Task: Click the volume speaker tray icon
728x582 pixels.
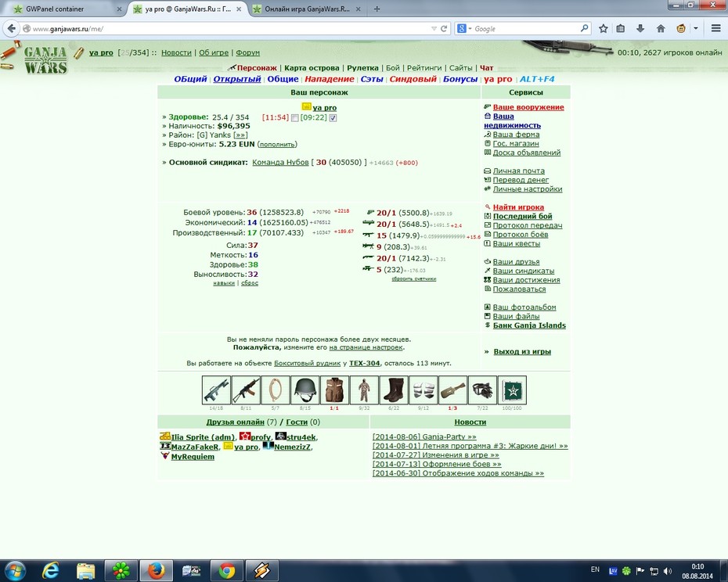Action: point(668,571)
